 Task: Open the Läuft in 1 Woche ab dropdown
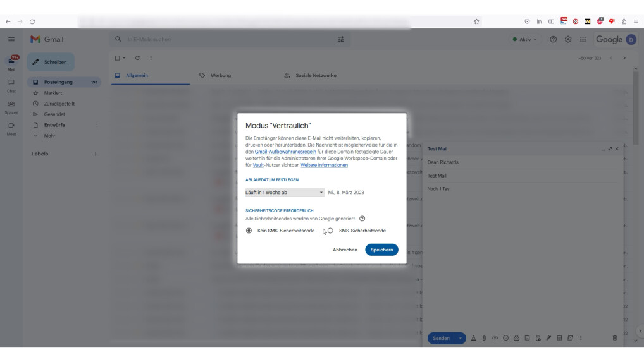click(x=285, y=193)
